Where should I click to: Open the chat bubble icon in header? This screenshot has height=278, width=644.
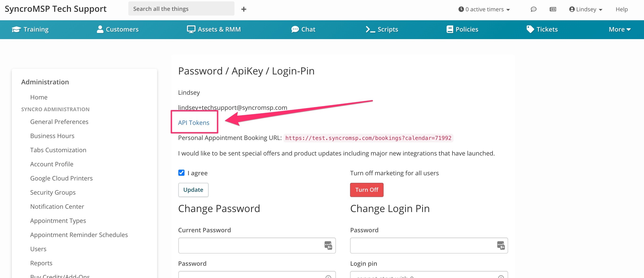coord(533,9)
